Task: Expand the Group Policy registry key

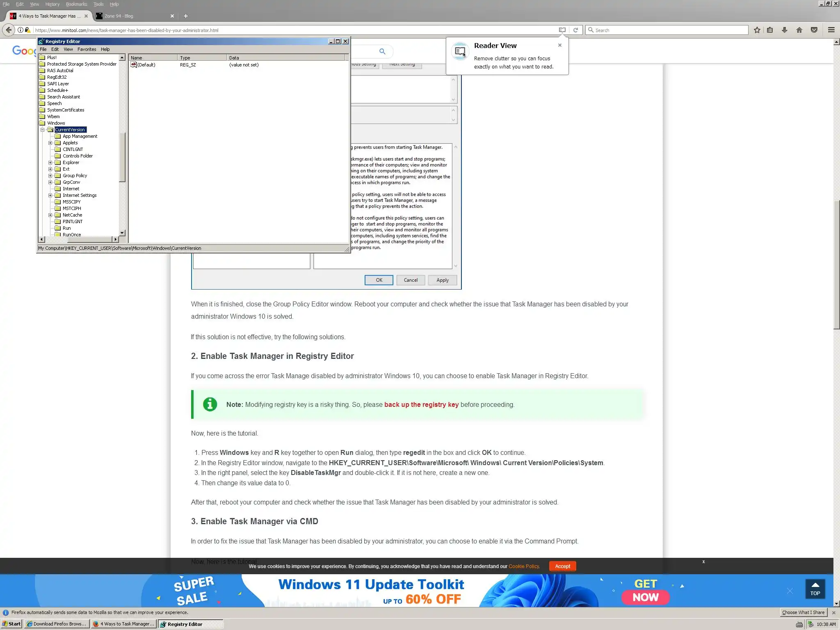Action: coord(50,176)
